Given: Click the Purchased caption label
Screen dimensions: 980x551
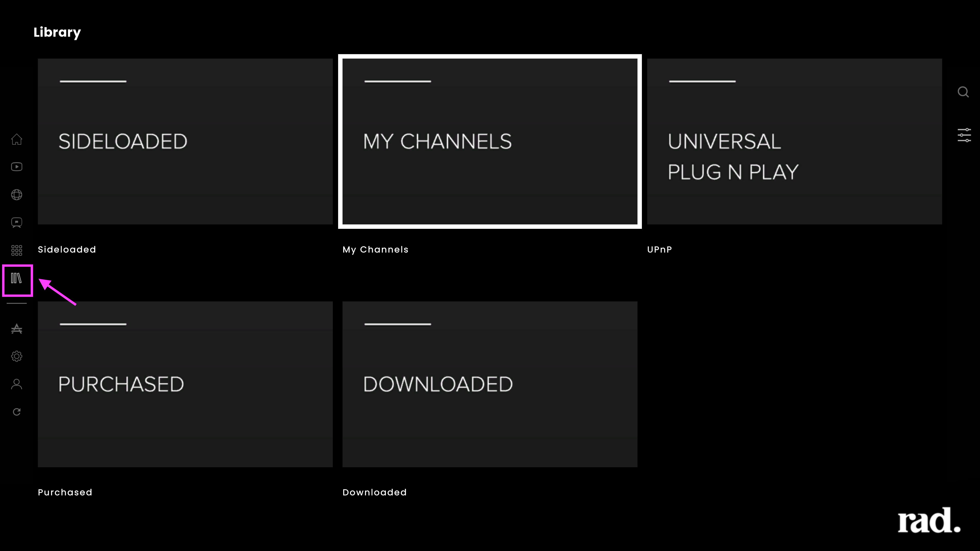Looking at the screenshot, I should 65,492.
